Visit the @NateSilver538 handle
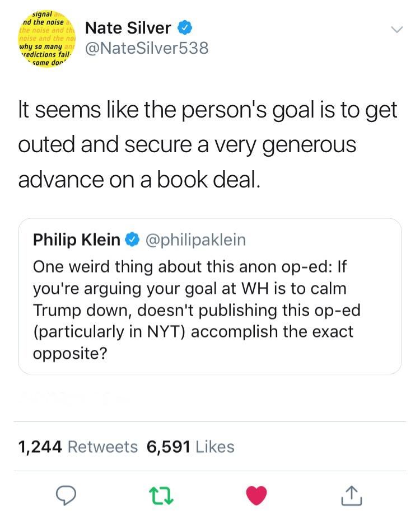 pyautogui.click(x=146, y=49)
